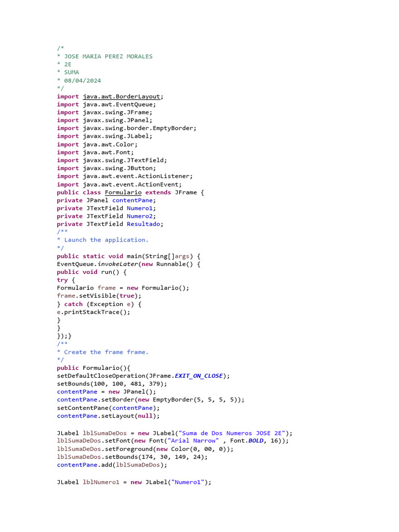Click the 'lblSumaDeDos.setFont' line
The height and width of the screenshot is (532, 399).
click(x=173, y=441)
